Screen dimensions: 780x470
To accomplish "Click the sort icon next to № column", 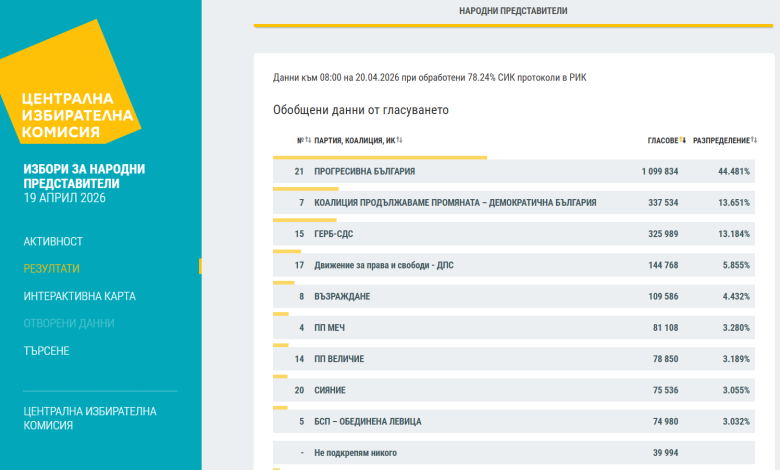I will 308,140.
